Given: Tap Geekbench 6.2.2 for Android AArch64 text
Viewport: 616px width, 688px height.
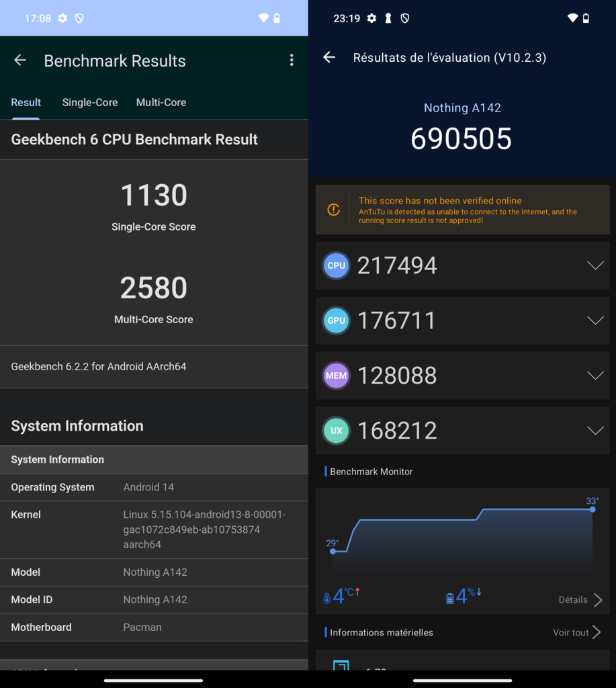Looking at the screenshot, I should pos(99,366).
